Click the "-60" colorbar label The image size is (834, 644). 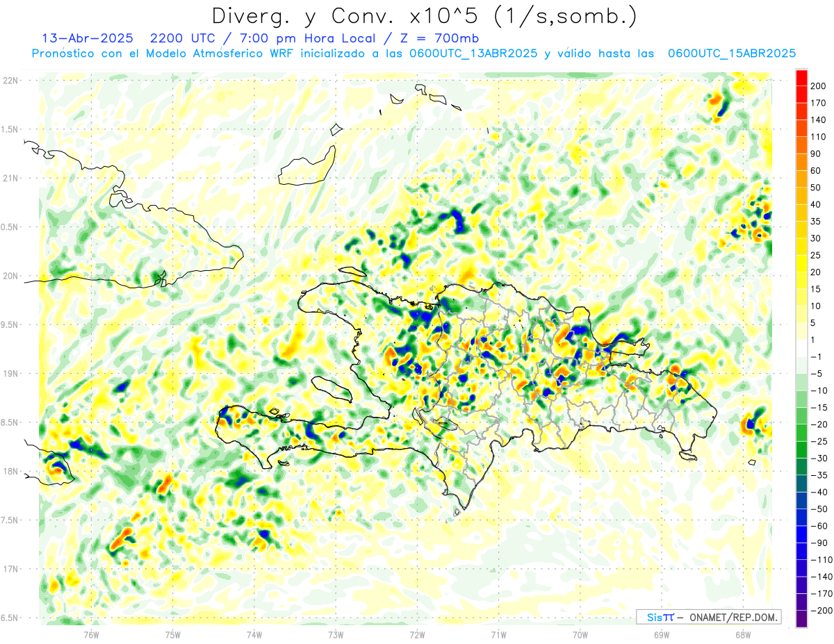tap(821, 526)
